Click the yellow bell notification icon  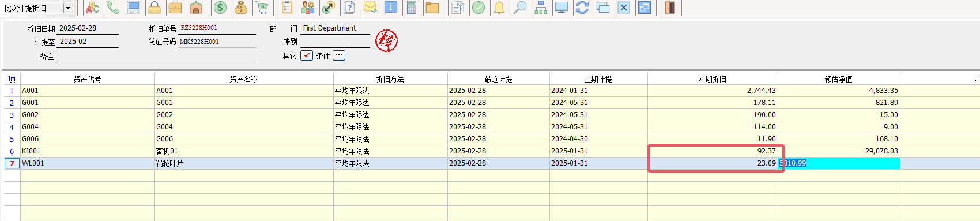(x=499, y=8)
